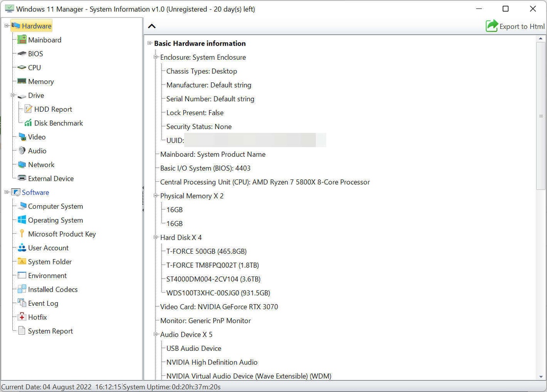This screenshot has width=547, height=392.
Task: Collapse the Software tree section
Action: pos(7,193)
